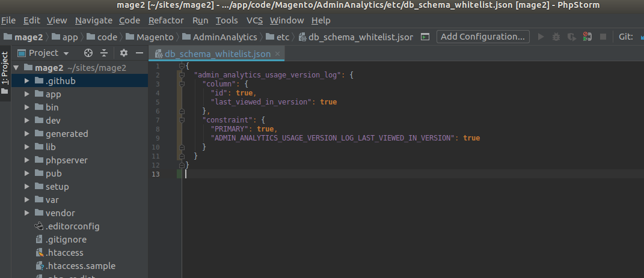Image resolution: width=644 pixels, height=278 pixels.
Task: Click code breadcrumb in navigation bar
Action: [x=102, y=37]
